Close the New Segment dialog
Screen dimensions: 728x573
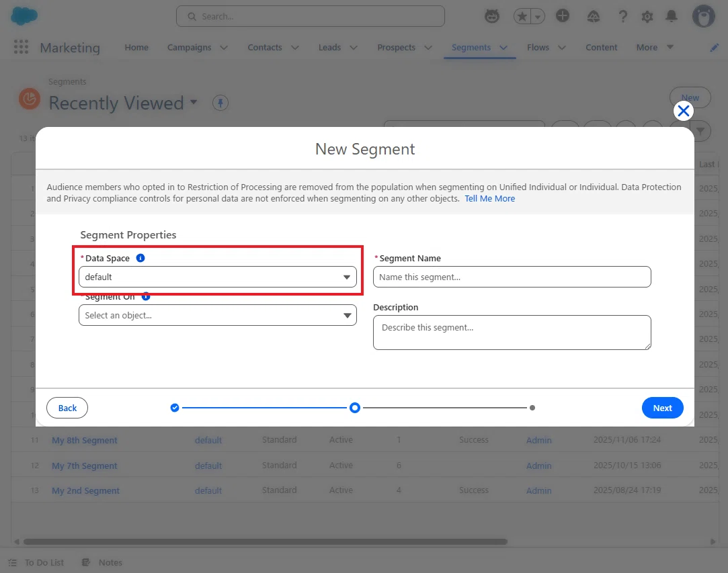[683, 111]
